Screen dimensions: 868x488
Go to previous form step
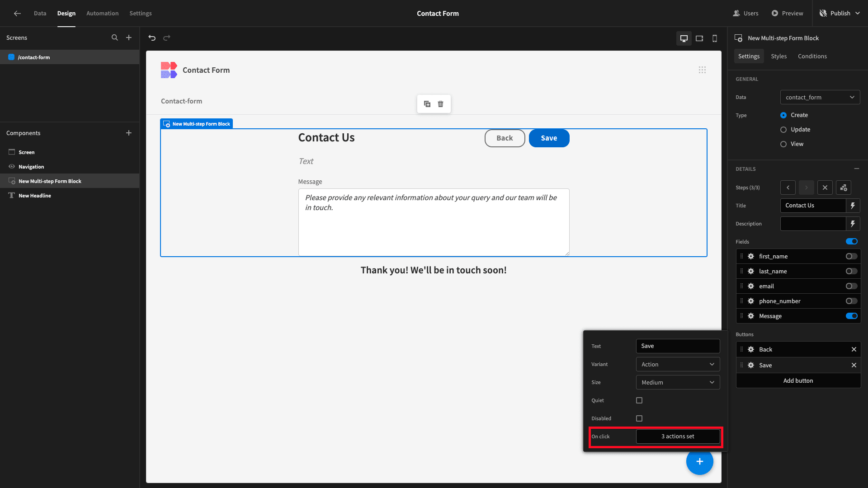pyautogui.click(x=788, y=188)
